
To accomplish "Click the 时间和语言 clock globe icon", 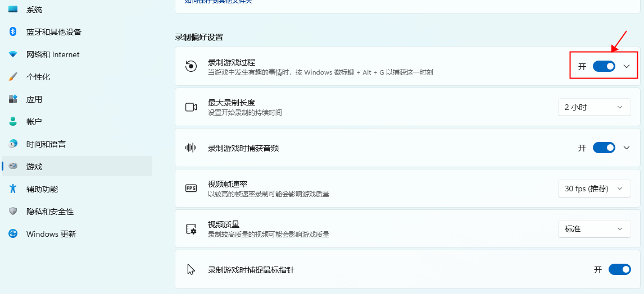I will 13,144.
